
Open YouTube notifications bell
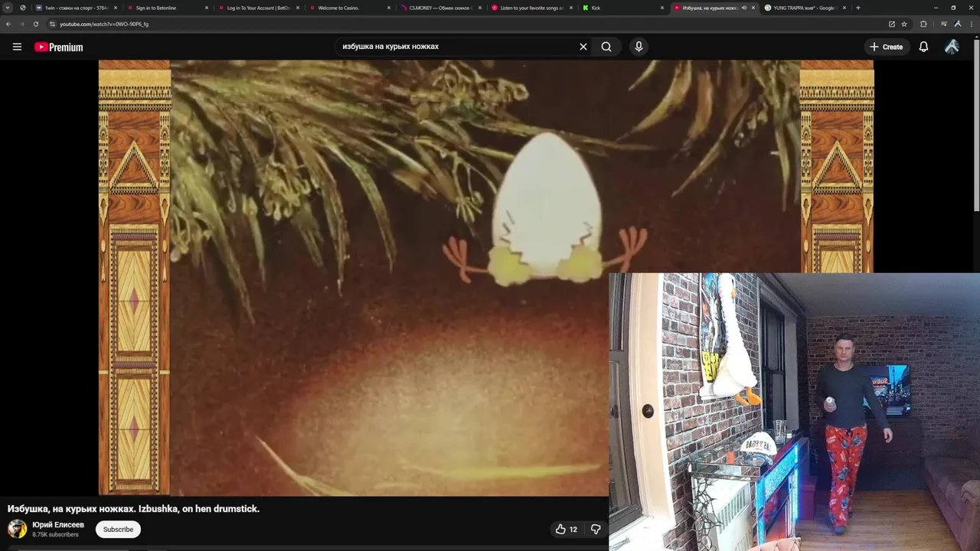coord(923,47)
